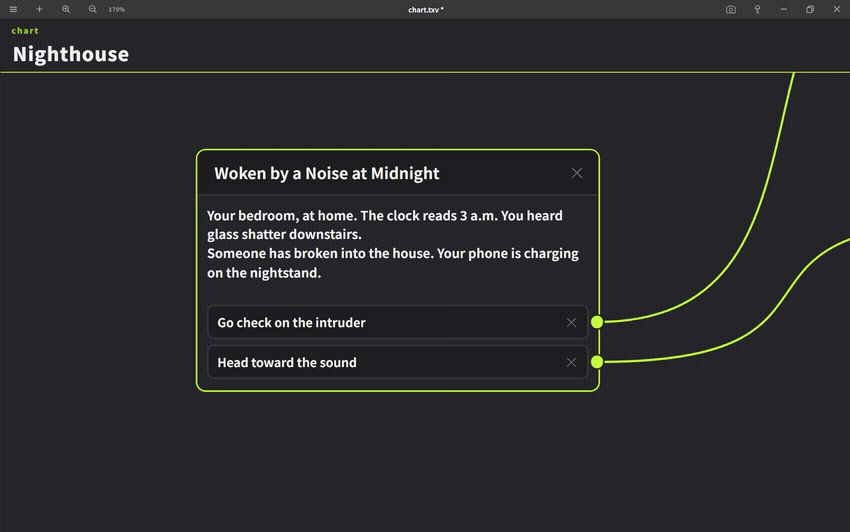
Task: Remove the Head toward the sound choice
Action: click(571, 362)
